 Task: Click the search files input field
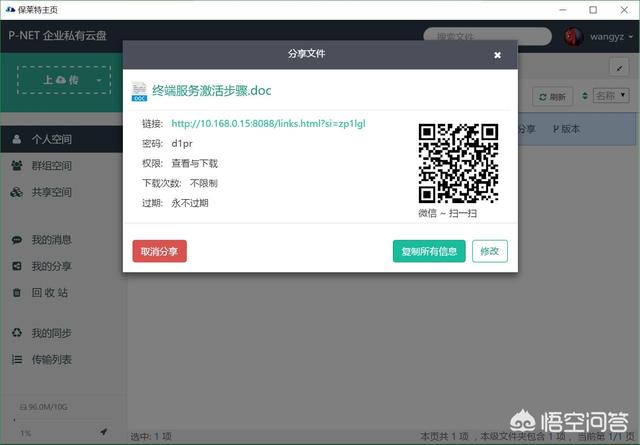[x=487, y=36]
